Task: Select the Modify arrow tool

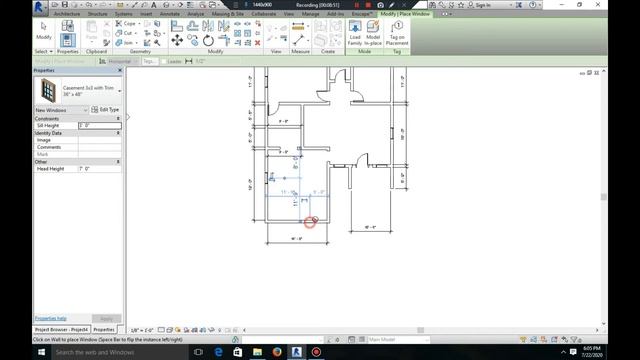Action: [x=44, y=31]
